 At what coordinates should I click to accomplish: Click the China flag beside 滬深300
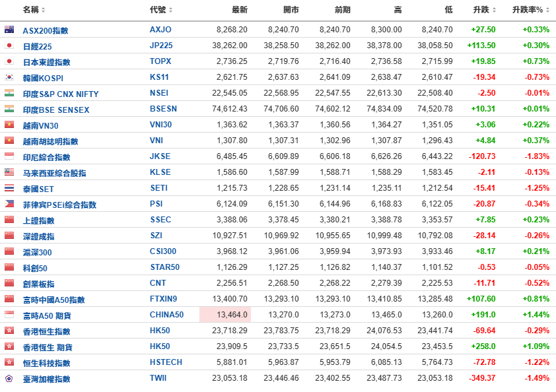pyautogui.click(x=9, y=251)
